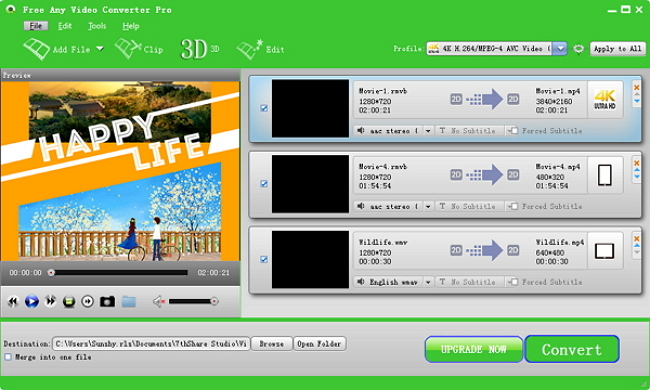Uncheck the Movie-4.rmvb file checkbox
The width and height of the screenshot is (650, 390).
(x=264, y=184)
